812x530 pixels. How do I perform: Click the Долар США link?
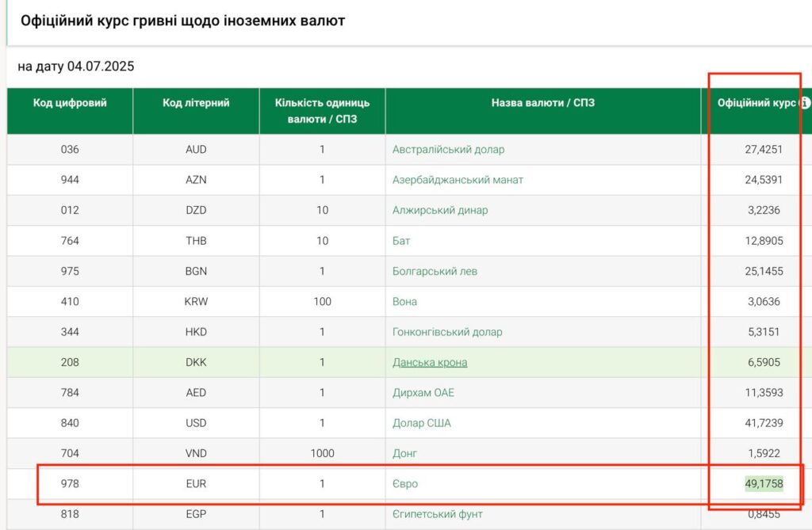[x=421, y=423]
